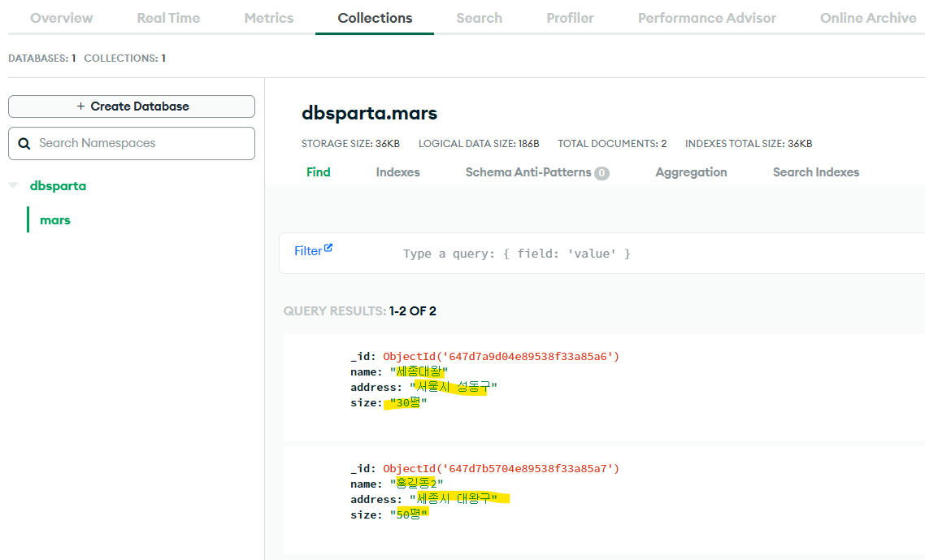Click ObjectId ending in a85a7

pos(501,468)
